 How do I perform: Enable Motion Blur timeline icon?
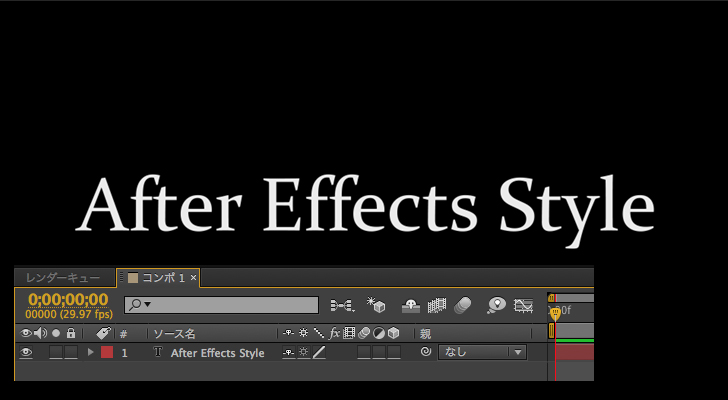pos(462,304)
